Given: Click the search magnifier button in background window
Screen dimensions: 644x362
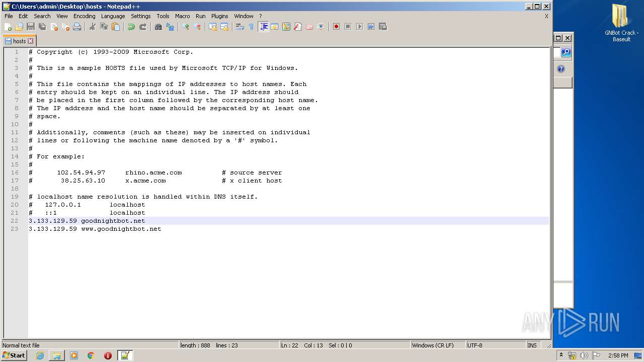Looking at the screenshot, I should (x=566, y=52).
